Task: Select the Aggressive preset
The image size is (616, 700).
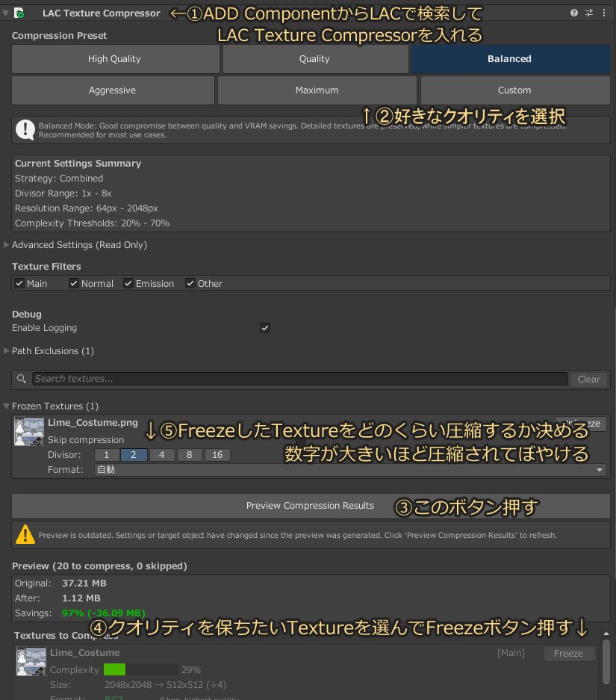Action: pyautogui.click(x=113, y=90)
